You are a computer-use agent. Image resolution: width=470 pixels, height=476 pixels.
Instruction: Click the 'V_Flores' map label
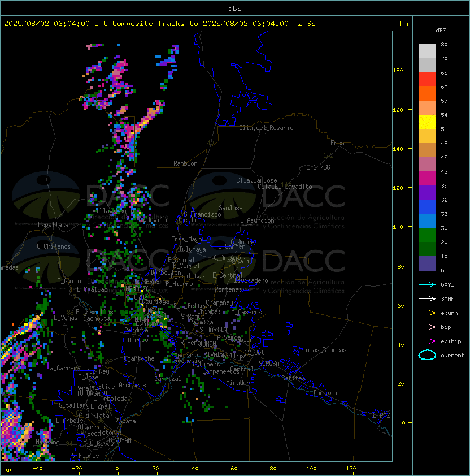click(x=85, y=456)
